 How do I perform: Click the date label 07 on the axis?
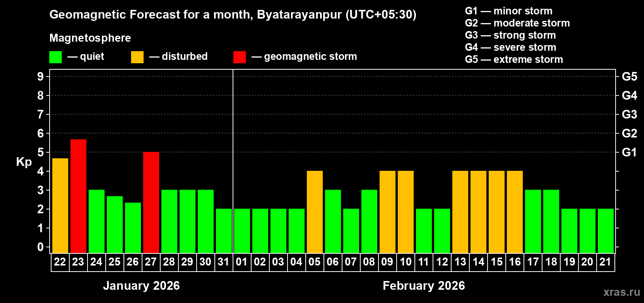351,262
